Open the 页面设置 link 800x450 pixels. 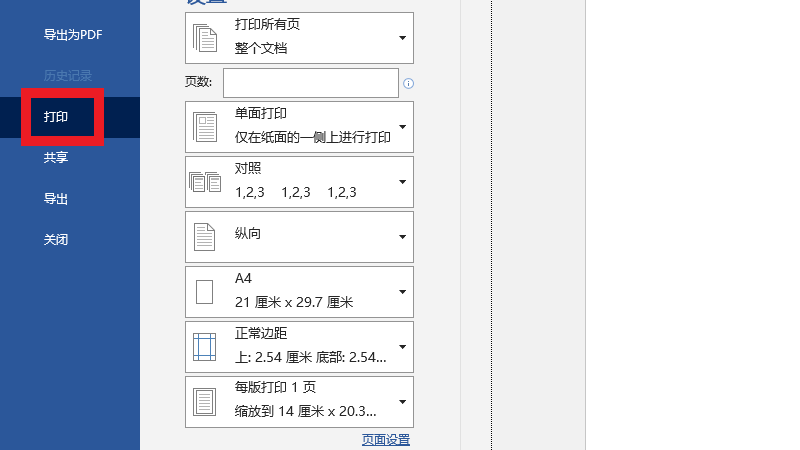point(385,439)
